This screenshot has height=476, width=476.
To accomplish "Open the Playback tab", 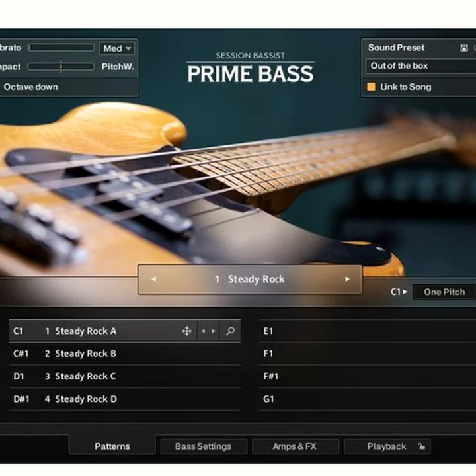I will pyautogui.click(x=387, y=446).
